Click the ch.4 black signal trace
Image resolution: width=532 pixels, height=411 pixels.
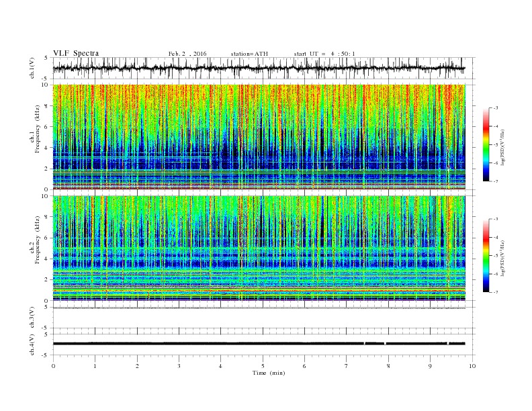tap(259, 344)
